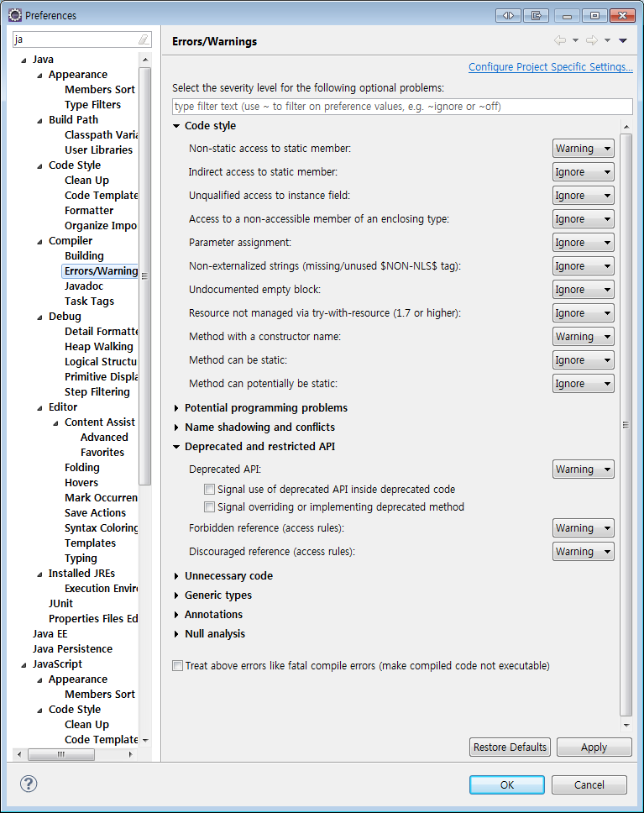Open Non-externalized strings severity dropdown
Image resolution: width=644 pixels, height=813 pixels.
click(584, 266)
